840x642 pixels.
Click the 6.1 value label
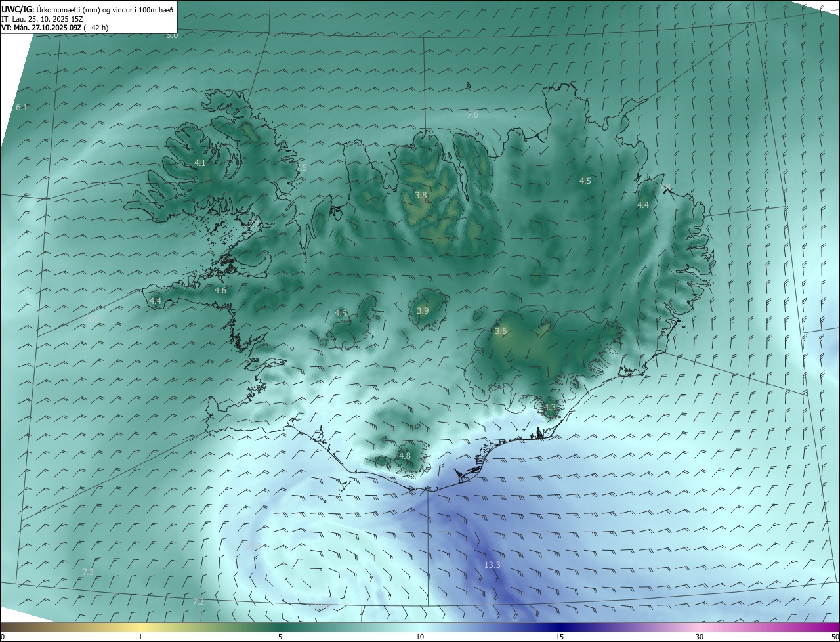click(22, 107)
